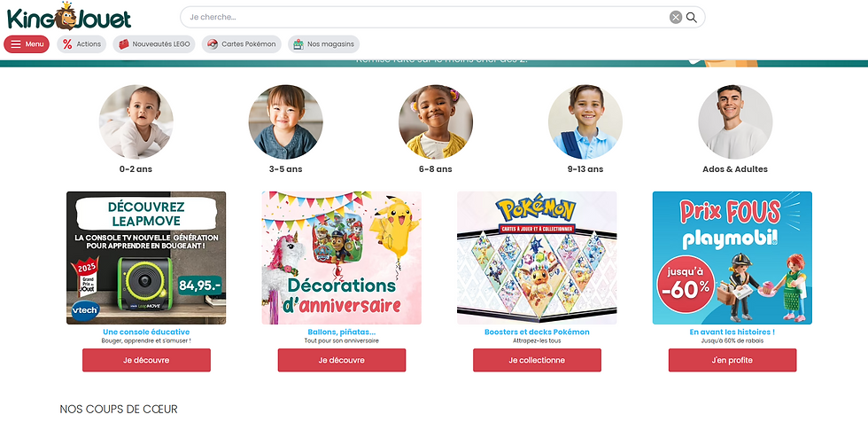Open Nos magasins with store icon
This screenshot has width=868, height=438.
point(324,44)
